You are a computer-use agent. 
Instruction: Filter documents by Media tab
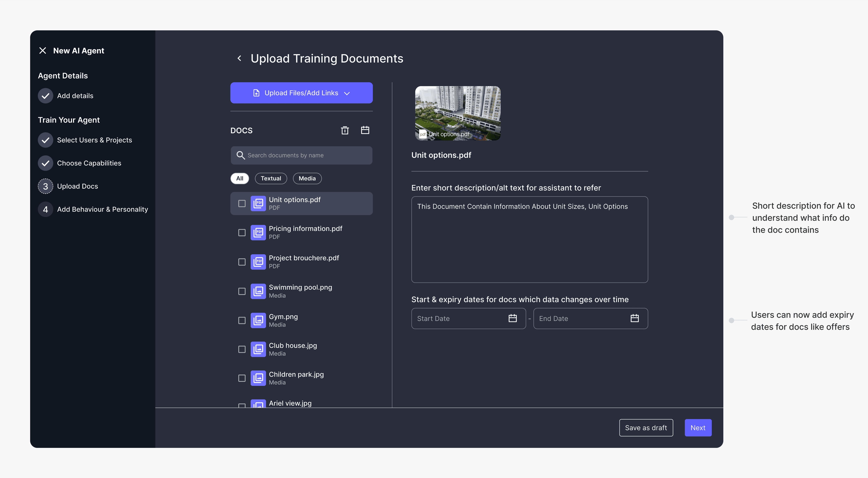307,179
